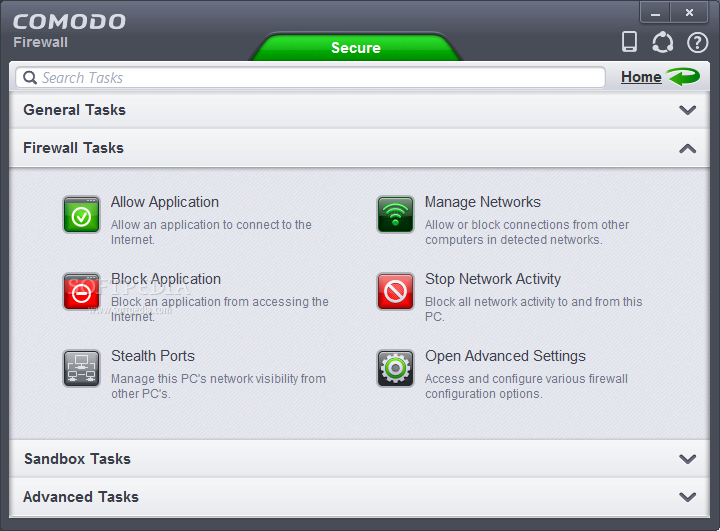Screen dimensions: 720x531
Task: Open the help question mark icon
Action: pyautogui.click(x=697, y=43)
